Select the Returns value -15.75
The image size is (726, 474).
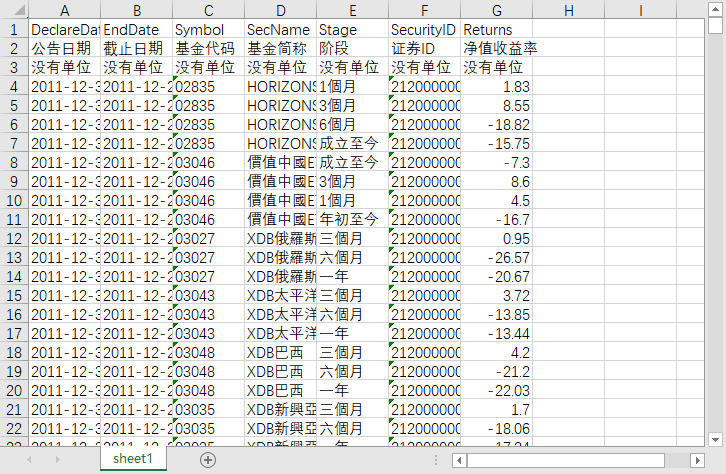pyautogui.click(x=496, y=143)
